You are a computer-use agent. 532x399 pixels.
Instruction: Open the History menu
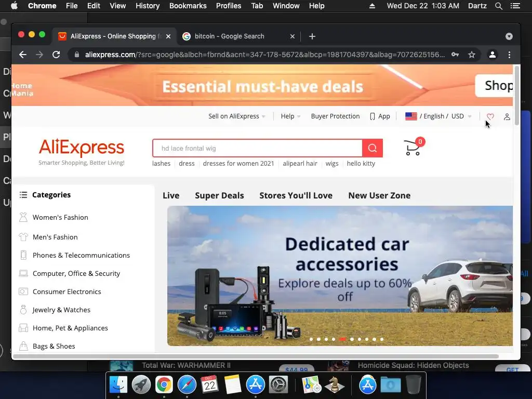tap(148, 6)
